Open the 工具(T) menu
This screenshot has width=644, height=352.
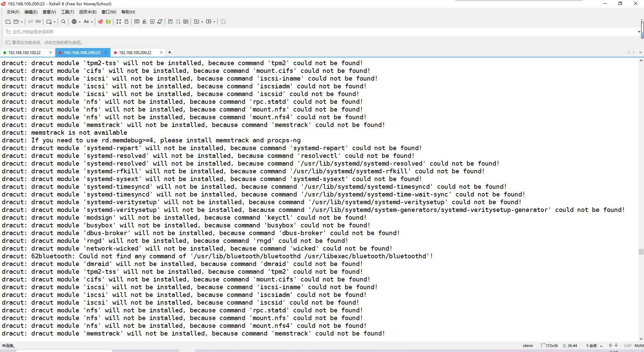coord(67,12)
